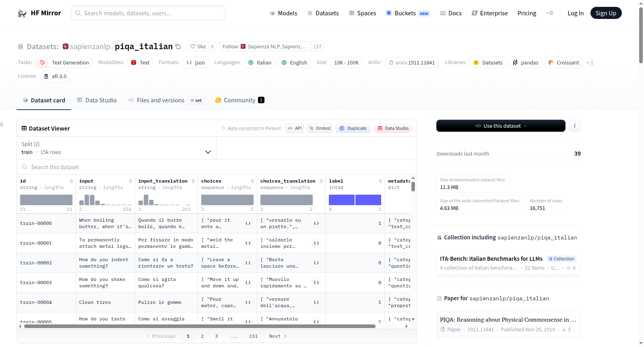
Task: Sort the input column
Action: (130, 181)
